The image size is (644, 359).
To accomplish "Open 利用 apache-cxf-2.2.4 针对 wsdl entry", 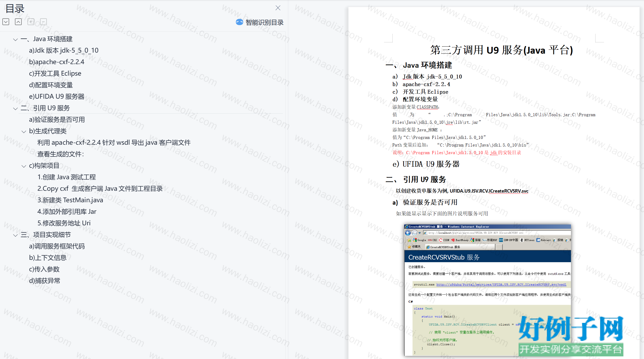I will [x=114, y=143].
